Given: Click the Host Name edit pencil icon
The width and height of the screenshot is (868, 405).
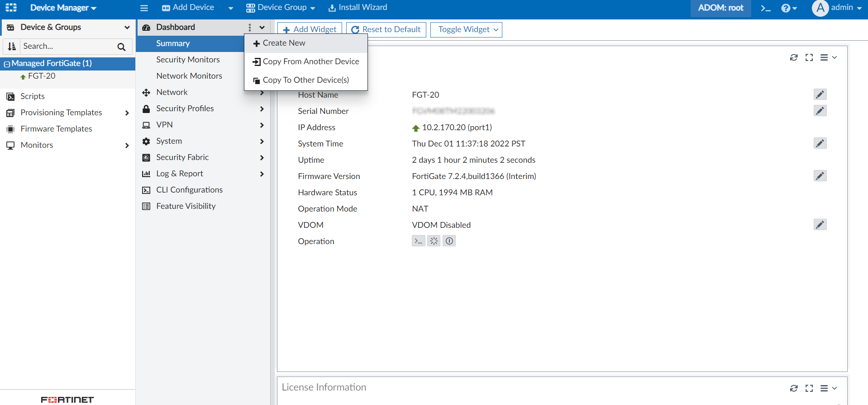Looking at the screenshot, I should tap(820, 94).
